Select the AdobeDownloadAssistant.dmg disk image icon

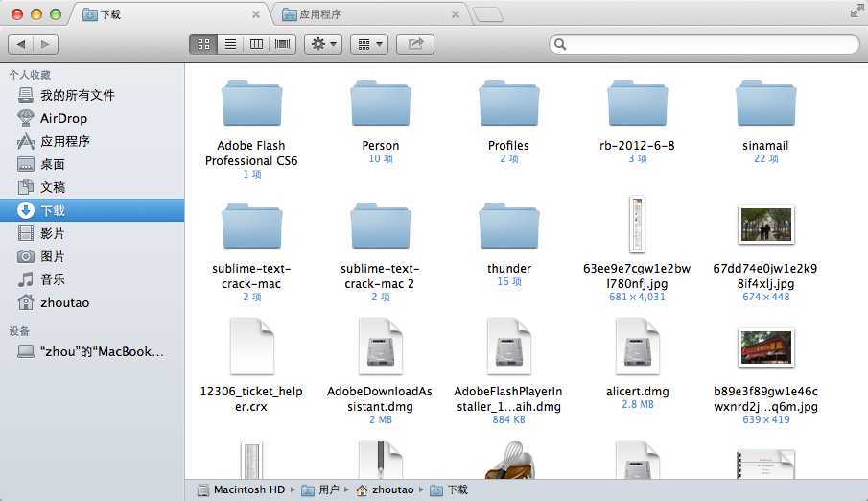[x=381, y=346]
